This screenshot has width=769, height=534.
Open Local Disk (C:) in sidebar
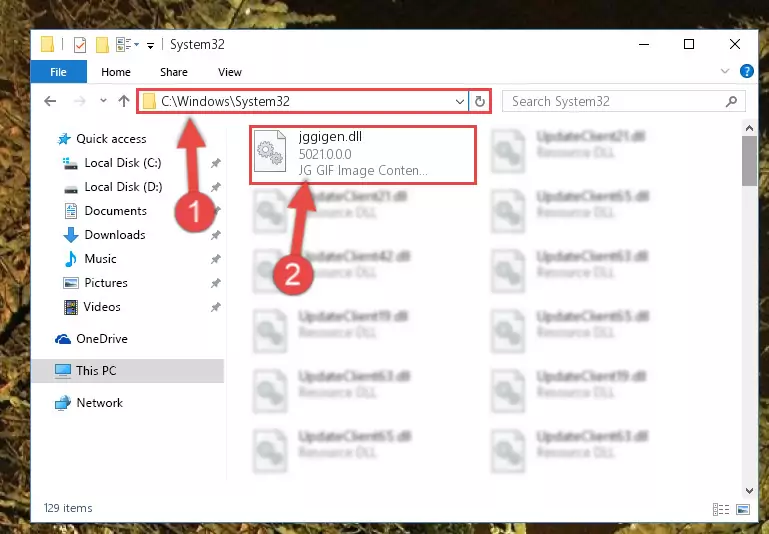(123, 163)
